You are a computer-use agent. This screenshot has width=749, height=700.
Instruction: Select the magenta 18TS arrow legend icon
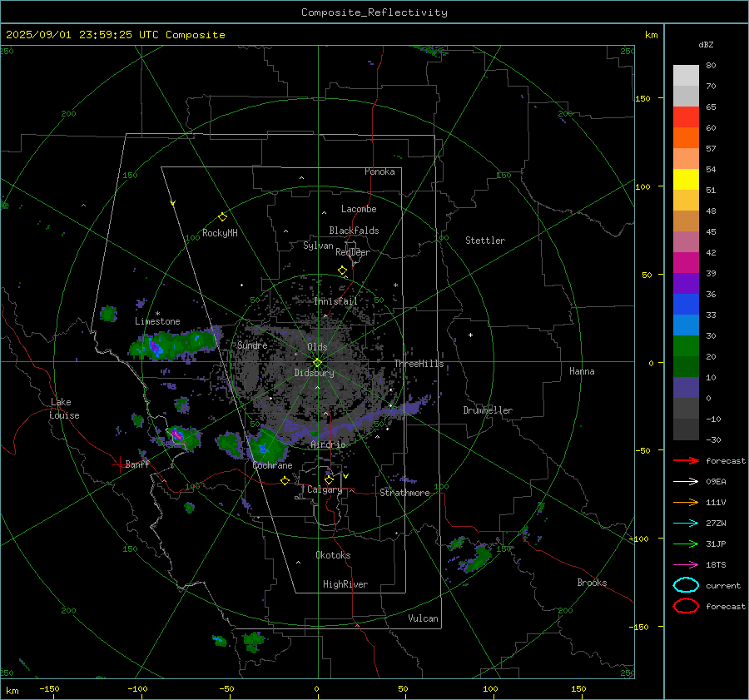686,565
